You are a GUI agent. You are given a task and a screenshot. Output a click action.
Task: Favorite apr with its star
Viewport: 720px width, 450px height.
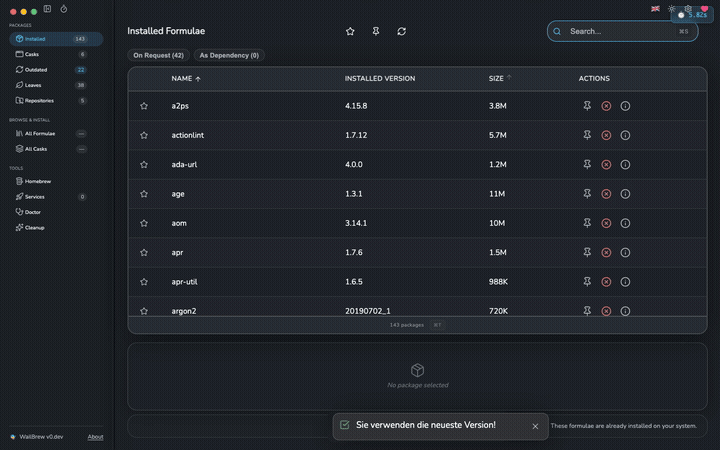tap(144, 253)
